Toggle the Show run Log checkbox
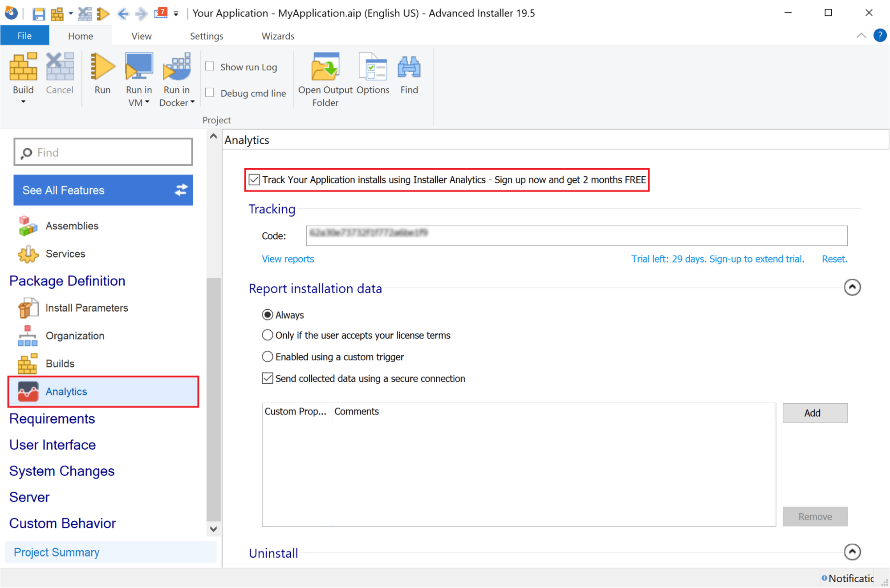Screen dimensions: 890x588 pos(210,66)
